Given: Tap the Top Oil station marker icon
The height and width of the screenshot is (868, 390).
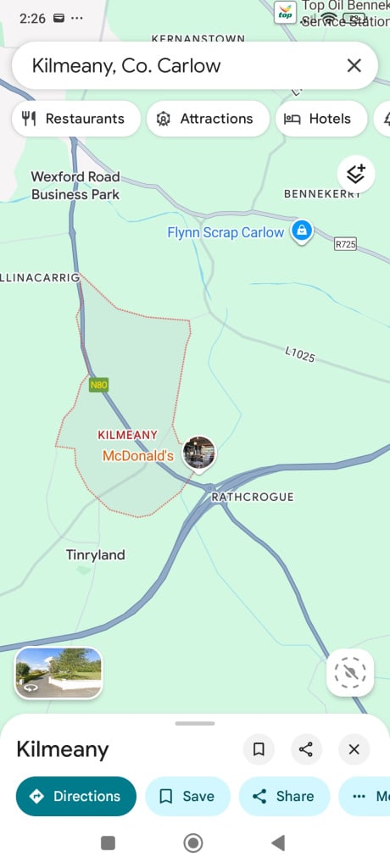Looking at the screenshot, I should [285, 12].
